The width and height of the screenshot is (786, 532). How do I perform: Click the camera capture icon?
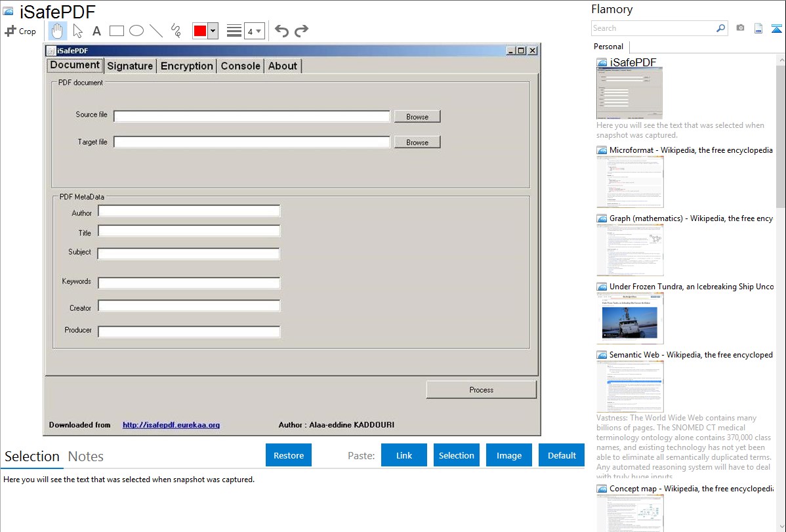[x=740, y=28]
